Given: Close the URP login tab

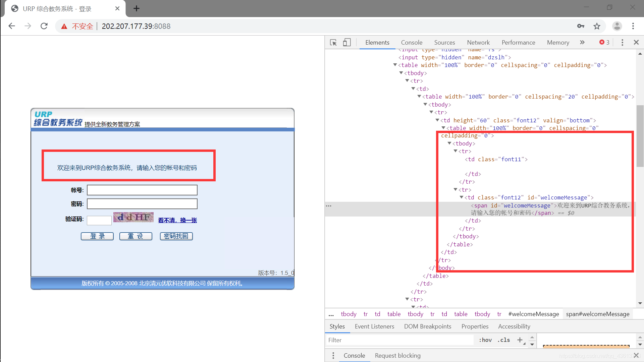Looking at the screenshot, I should (117, 8).
